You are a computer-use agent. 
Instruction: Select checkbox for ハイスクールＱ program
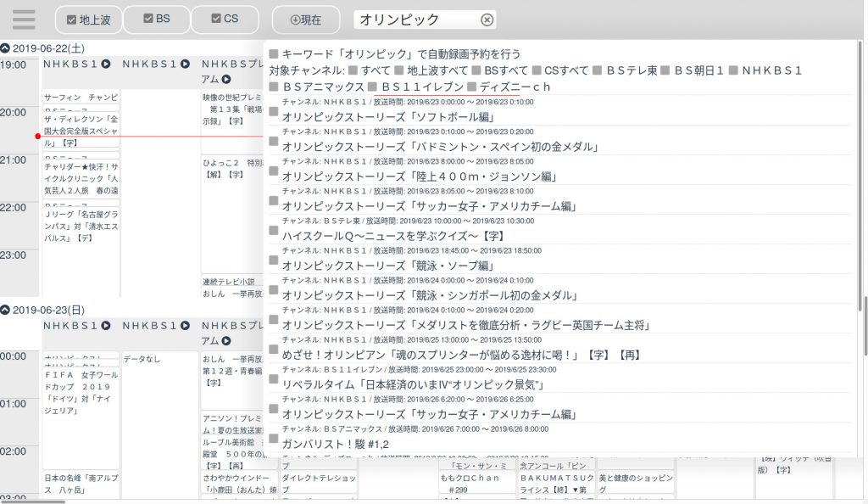[x=274, y=231]
